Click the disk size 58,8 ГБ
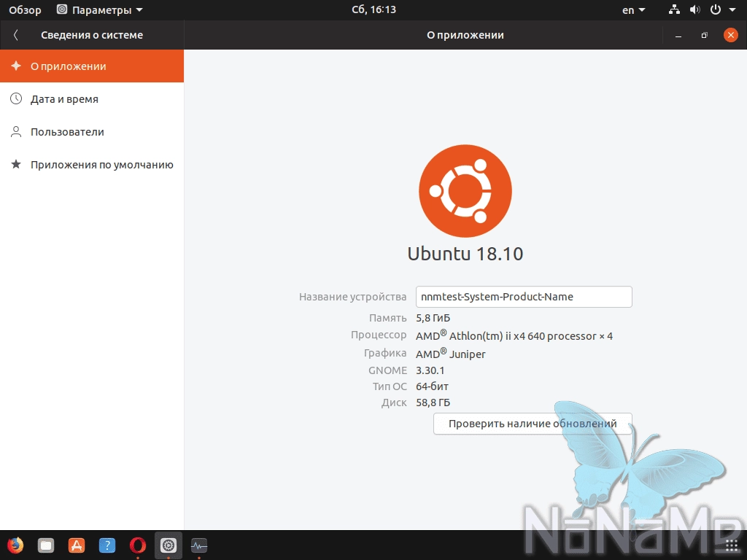 pos(433,402)
